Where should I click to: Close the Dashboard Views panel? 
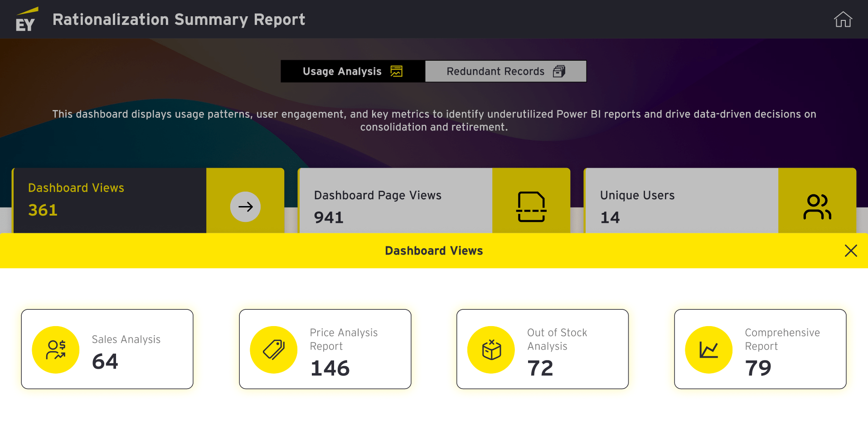[850, 251]
